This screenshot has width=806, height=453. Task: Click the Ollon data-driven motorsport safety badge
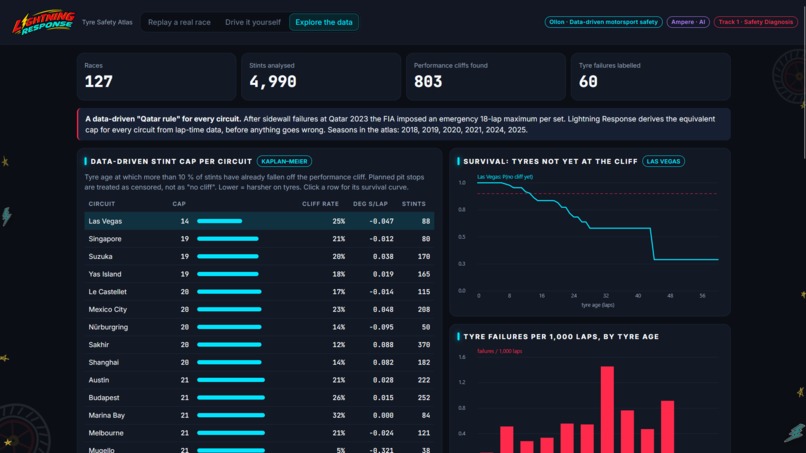tap(603, 22)
